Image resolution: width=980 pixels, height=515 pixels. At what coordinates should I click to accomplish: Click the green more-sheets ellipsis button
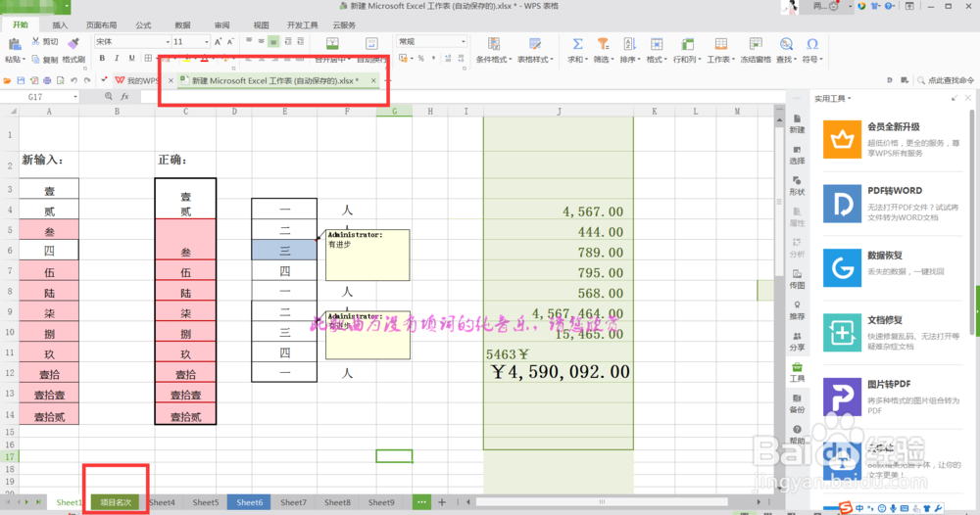[421, 502]
